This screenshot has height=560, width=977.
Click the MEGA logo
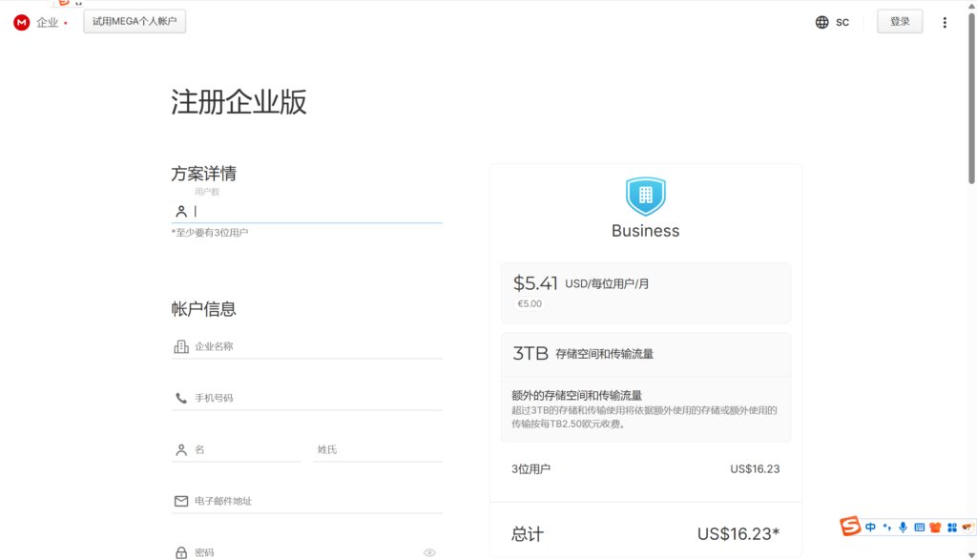tap(21, 21)
